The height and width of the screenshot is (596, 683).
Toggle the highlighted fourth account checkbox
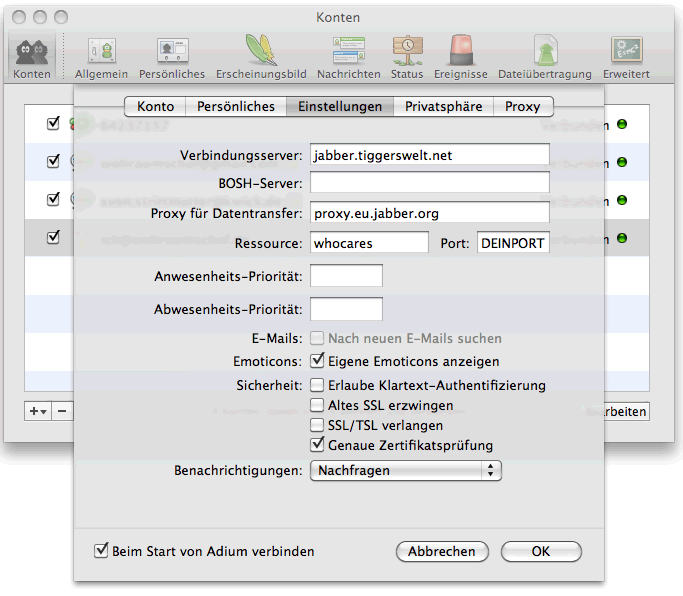(x=53, y=237)
